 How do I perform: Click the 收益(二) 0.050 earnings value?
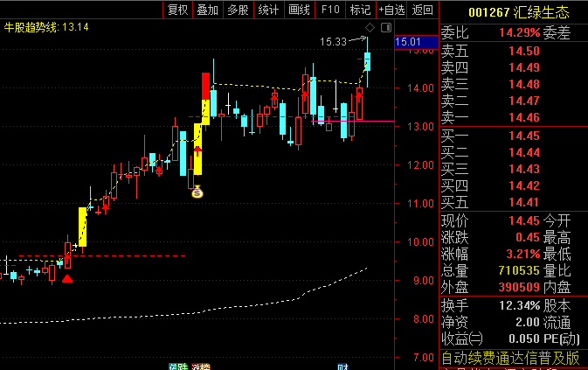tap(524, 339)
